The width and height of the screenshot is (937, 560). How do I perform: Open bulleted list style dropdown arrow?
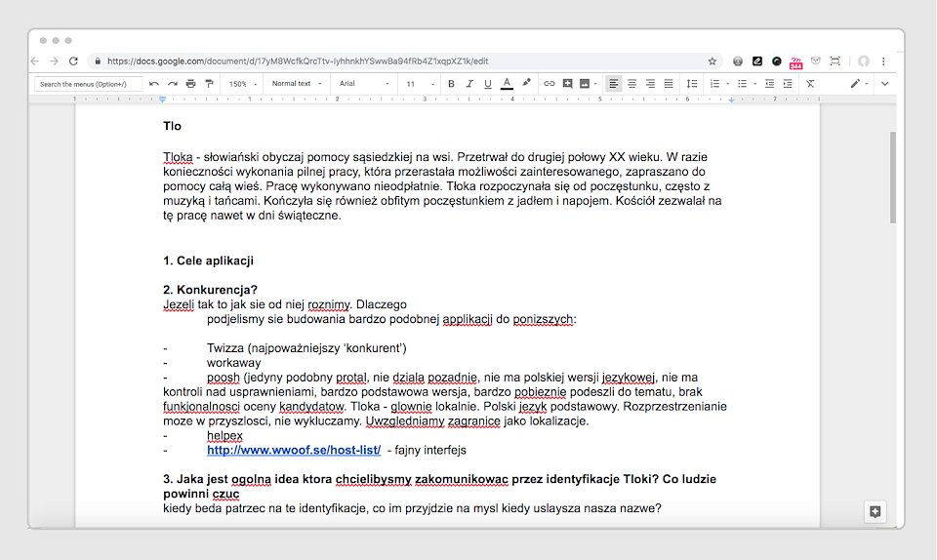point(754,84)
